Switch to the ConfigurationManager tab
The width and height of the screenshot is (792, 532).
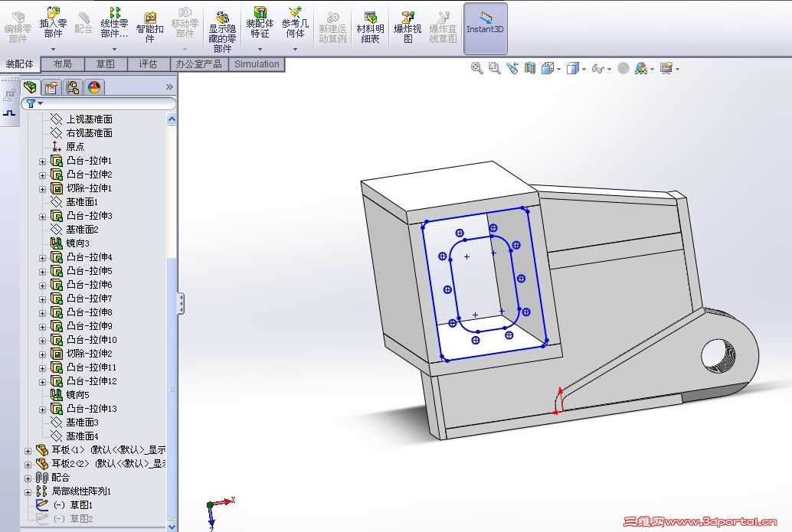coord(72,87)
